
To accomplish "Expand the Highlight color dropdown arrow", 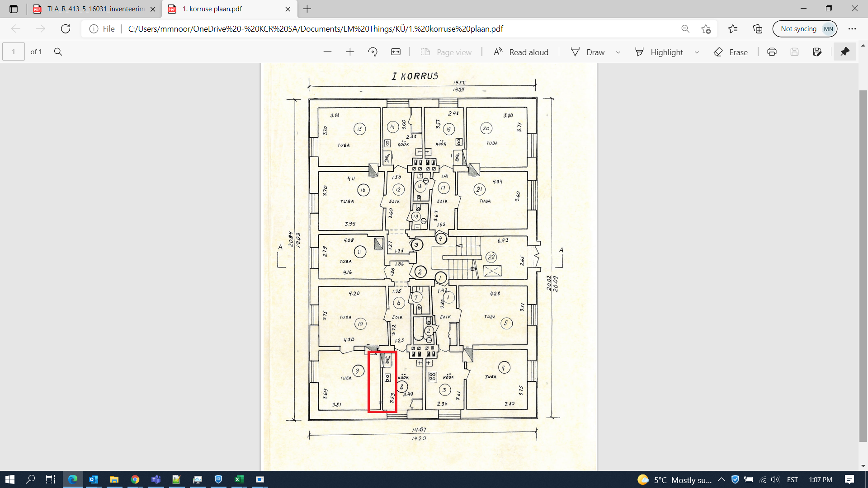I will point(697,52).
